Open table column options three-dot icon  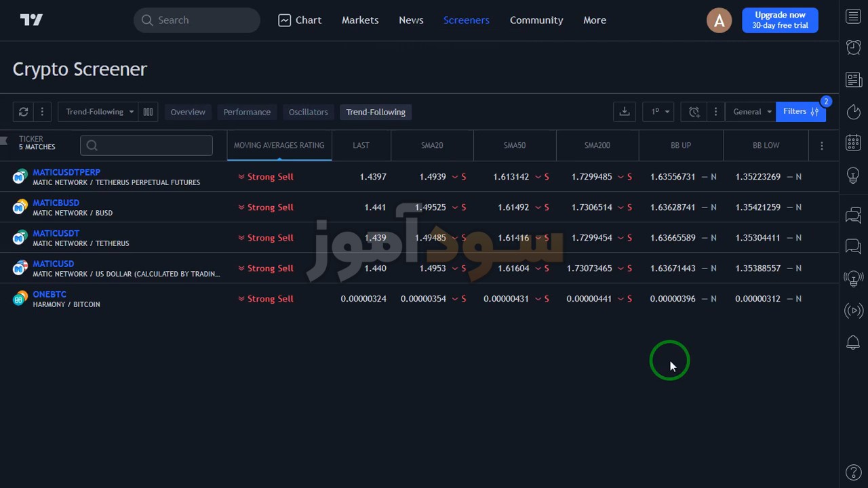click(822, 146)
